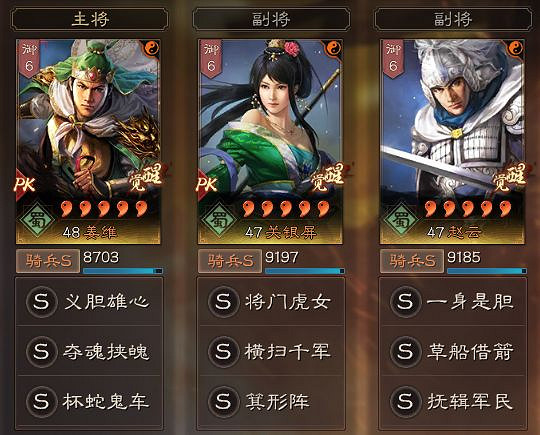This screenshot has width=540, height=435.
Task: Click the yin-yang icon on 姜维's card
Action: coord(151,49)
